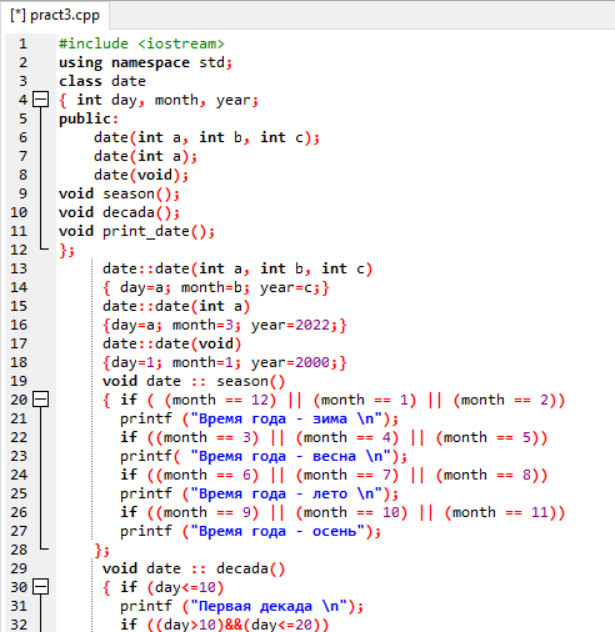Click the printf 'весна' line

[x=264, y=456]
